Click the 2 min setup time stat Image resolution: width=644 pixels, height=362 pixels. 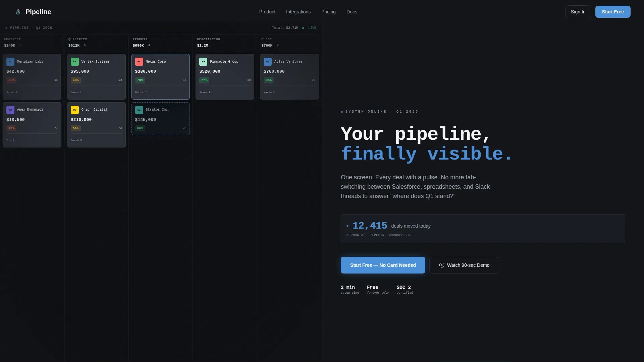(350, 290)
